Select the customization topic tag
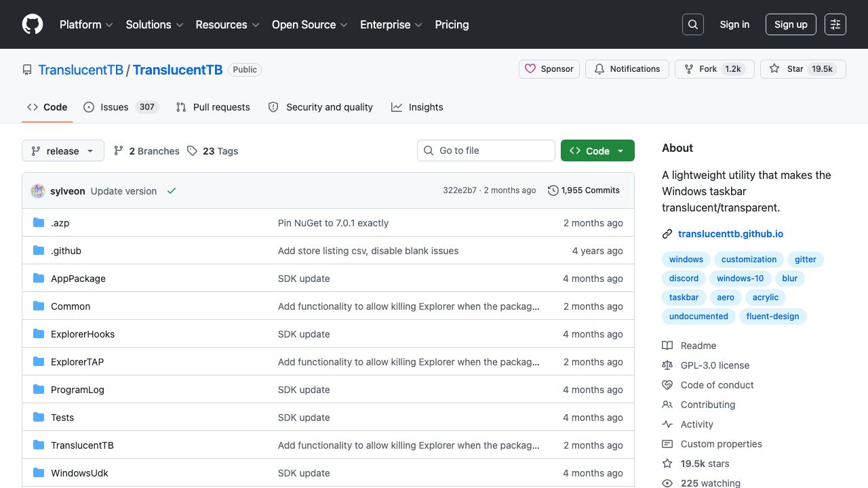 pos(749,260)
